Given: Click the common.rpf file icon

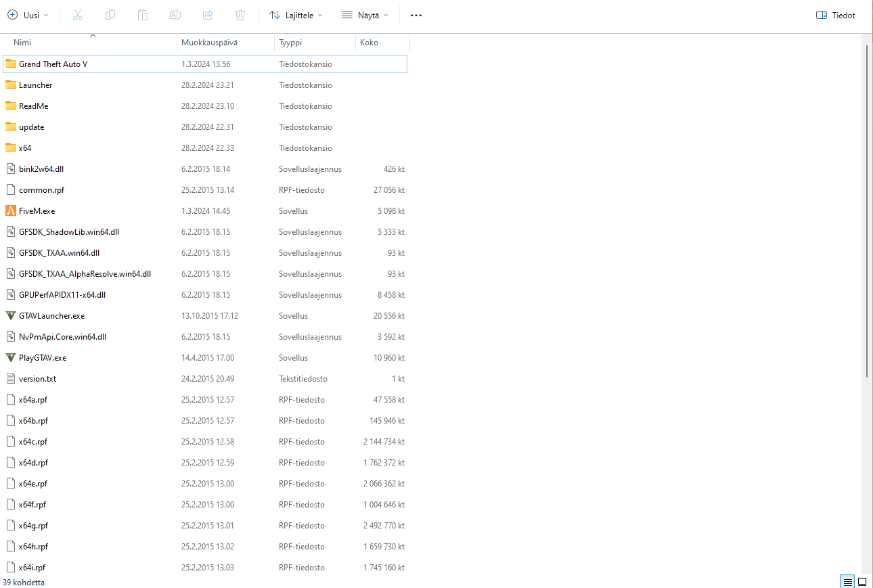Looking at the screenshot, I should point(10,189).
